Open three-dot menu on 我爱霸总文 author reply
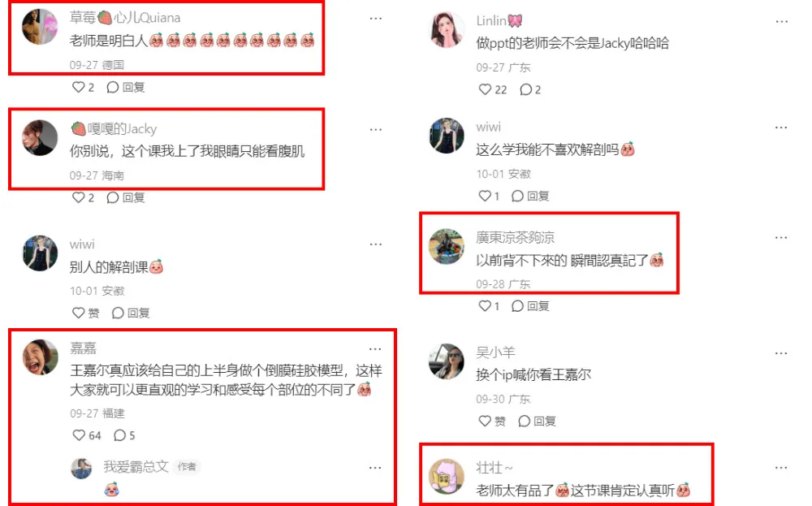Viewport: 812px width, 506px height. pyautogui.click(x=375, y=468)
